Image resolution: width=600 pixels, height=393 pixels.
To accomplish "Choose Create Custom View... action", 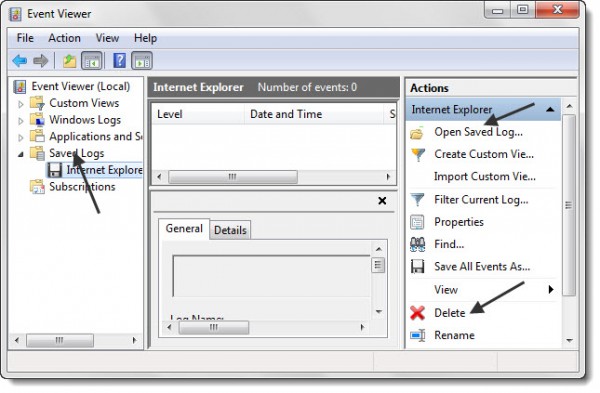I will pyautogui.click(x=484, y=155).
